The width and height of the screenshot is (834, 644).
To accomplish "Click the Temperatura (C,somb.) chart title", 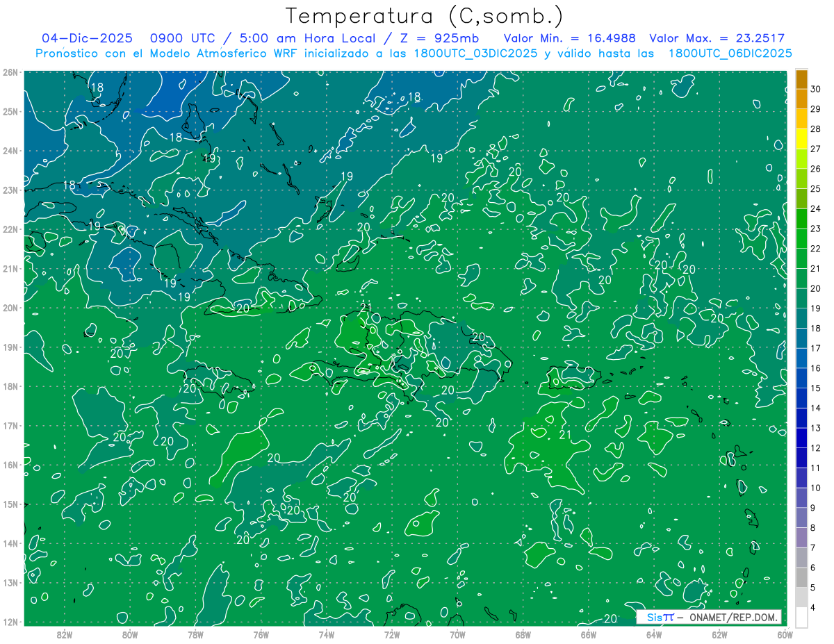I will [425, 16].
